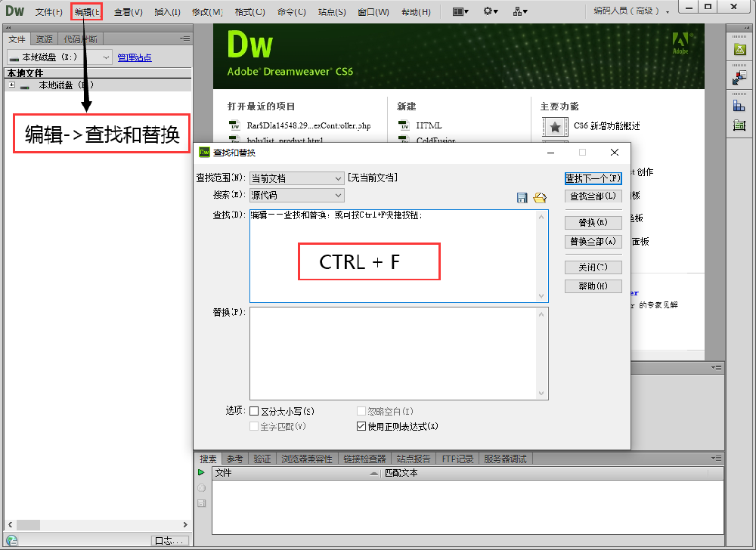Click the round stop icon in the results panel
Viewport: 756px width, 550px height.
[x=202, y=488]
